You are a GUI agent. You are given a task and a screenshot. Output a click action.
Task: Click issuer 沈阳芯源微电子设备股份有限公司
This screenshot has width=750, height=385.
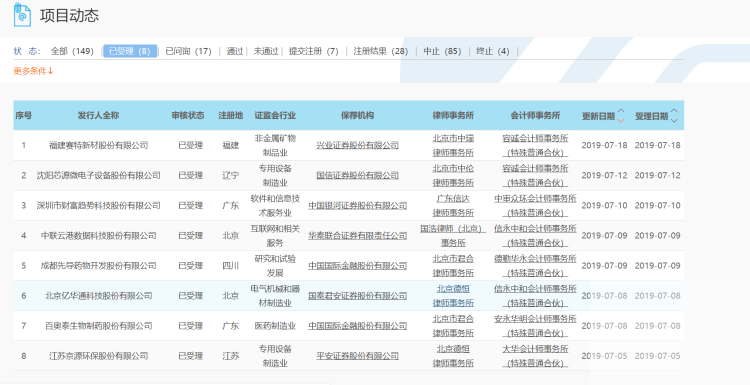(99, 176)
